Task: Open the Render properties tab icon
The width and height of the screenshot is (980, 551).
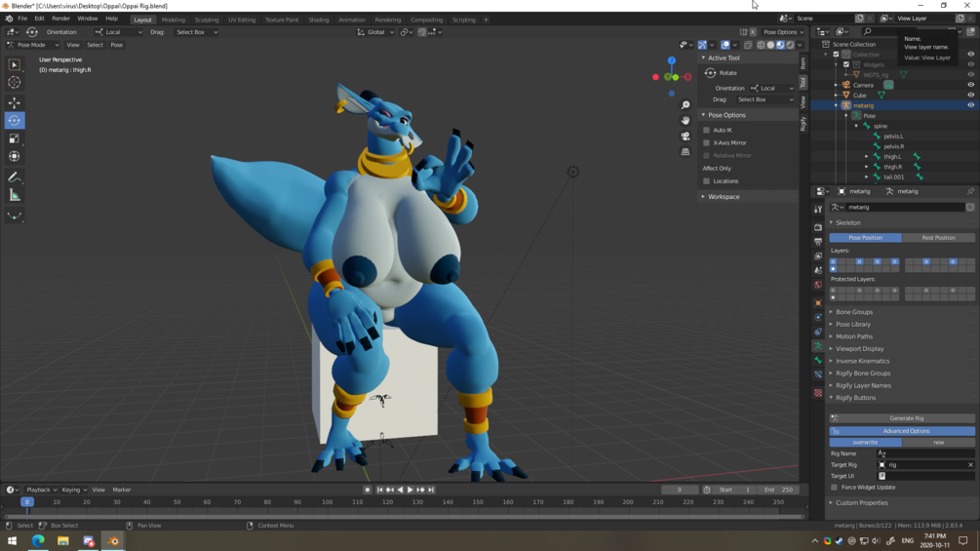Action: tap(818, 227)
